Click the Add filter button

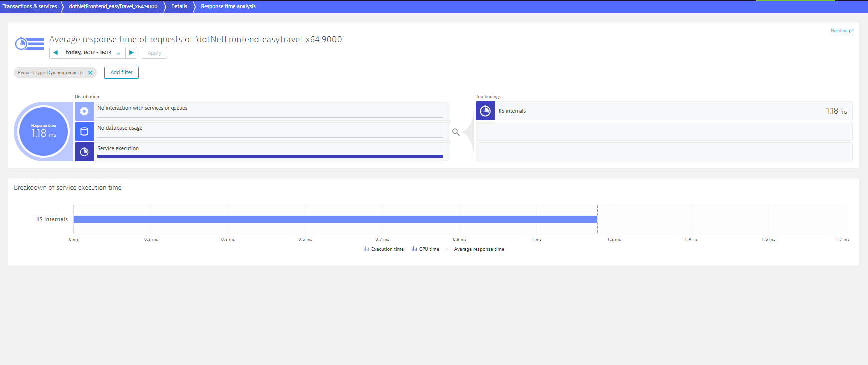[121, 73]
